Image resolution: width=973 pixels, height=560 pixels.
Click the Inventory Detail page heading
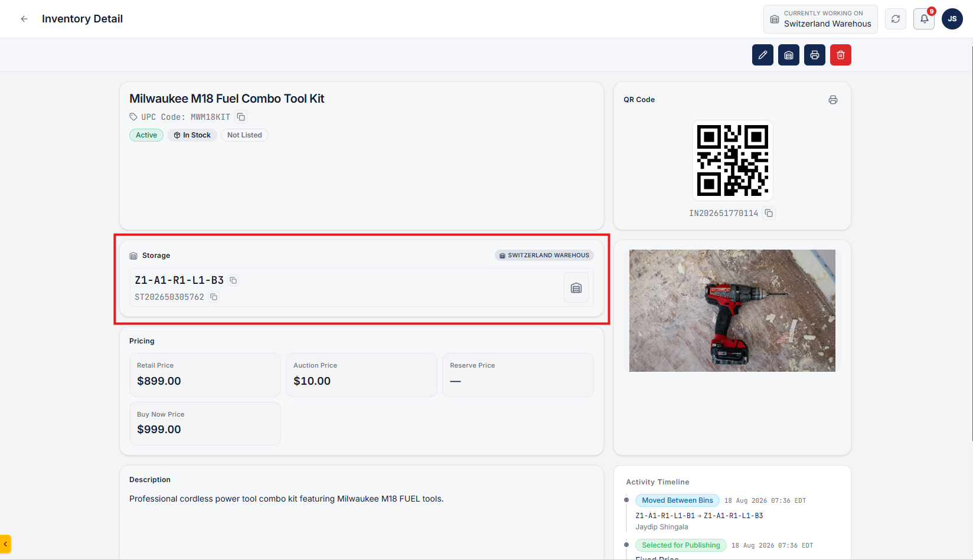(82, 19)
